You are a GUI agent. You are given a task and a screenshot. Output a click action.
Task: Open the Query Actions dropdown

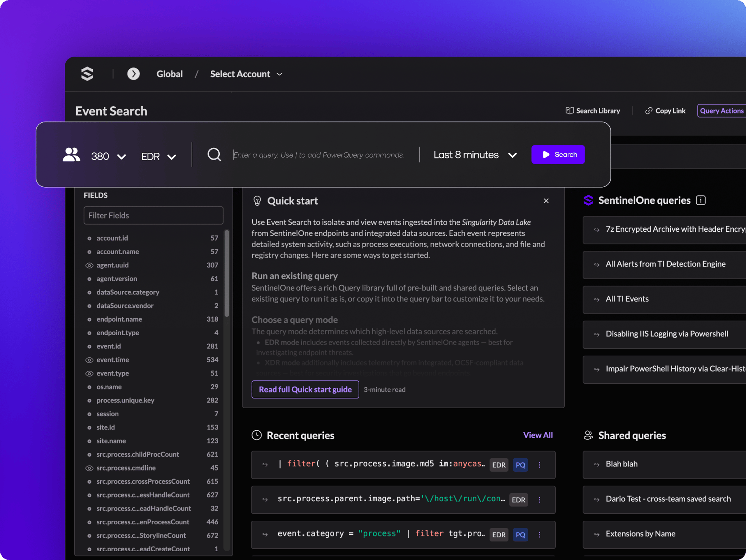(722, 111)
